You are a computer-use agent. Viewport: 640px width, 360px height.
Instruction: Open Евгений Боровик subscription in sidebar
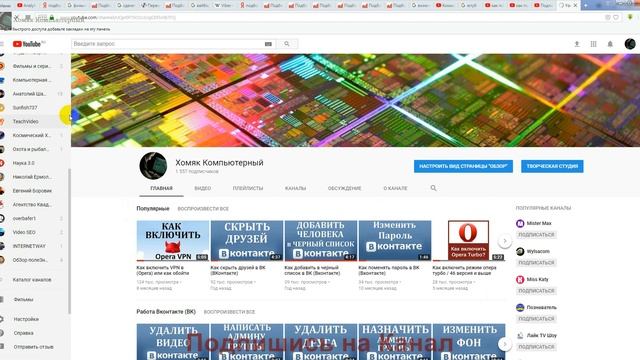click(32, 191)
